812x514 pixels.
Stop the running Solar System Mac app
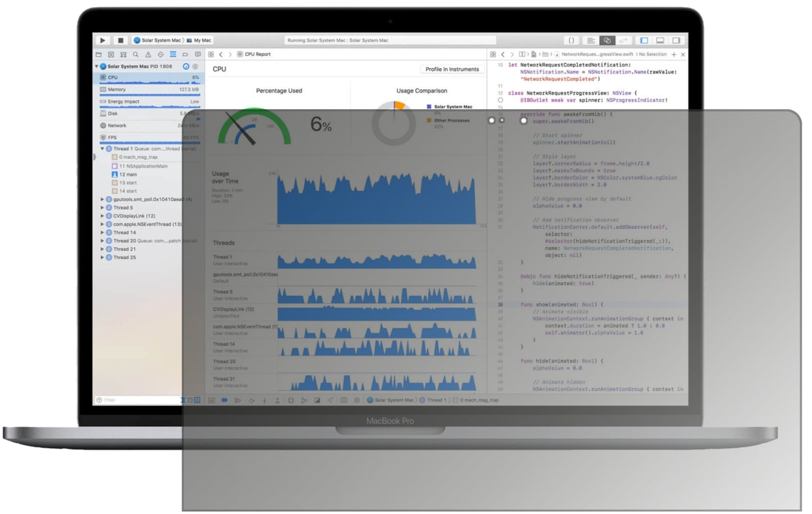pyautogui.click(x=120, y=40)
